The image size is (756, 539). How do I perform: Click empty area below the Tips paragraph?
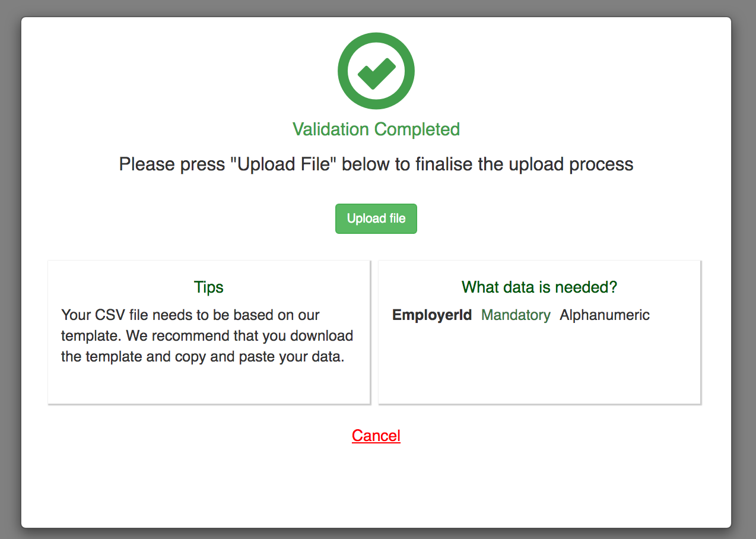tap(208, 386)
